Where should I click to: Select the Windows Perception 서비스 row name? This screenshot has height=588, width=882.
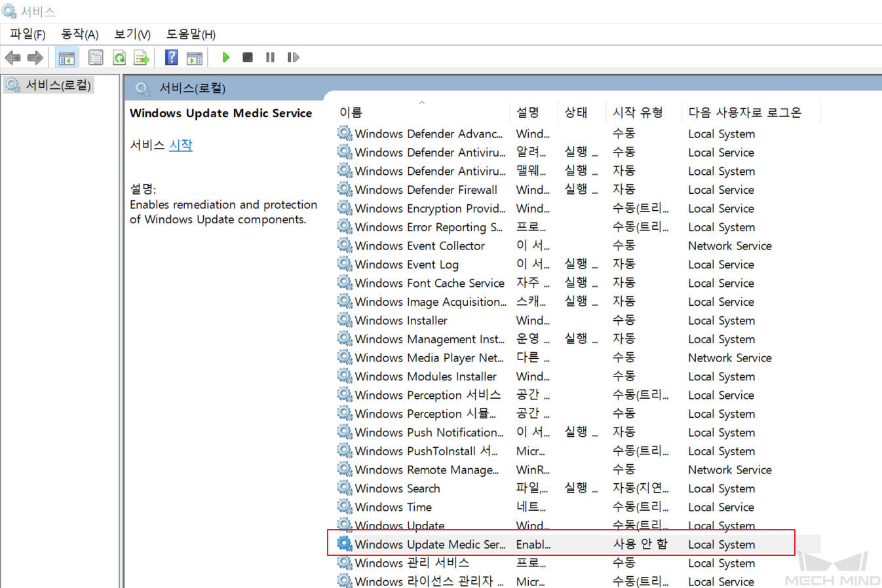pos(428,395)
